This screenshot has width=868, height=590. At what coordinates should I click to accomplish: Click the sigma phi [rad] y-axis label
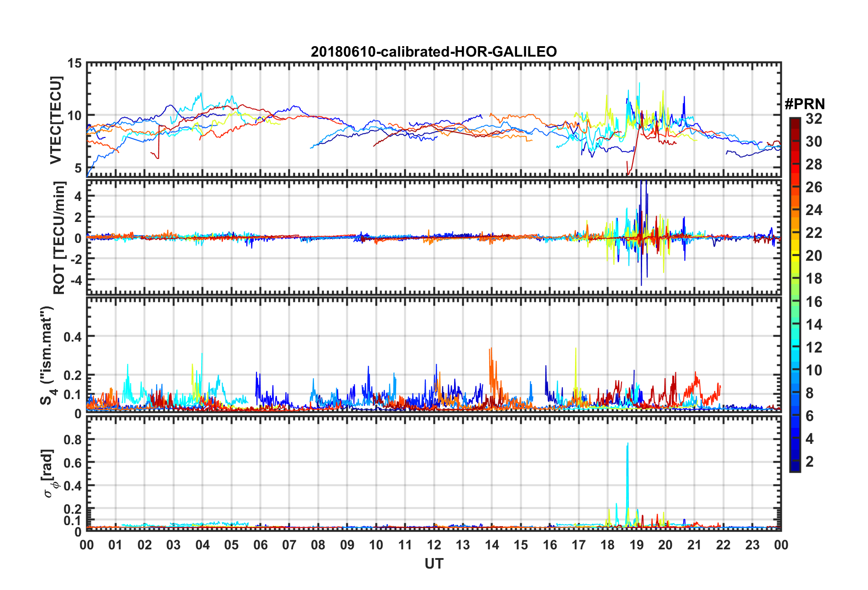point(49,474)
